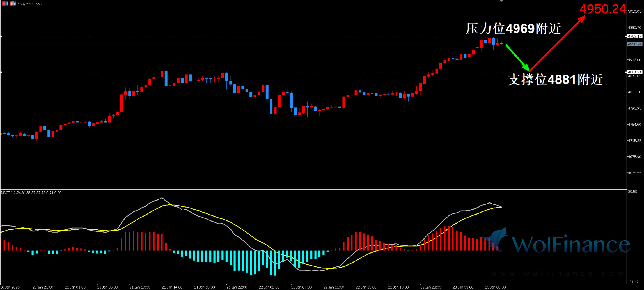Grab left handle of 4969.17 line
644x290 pixels.
[x=1, y=36]
